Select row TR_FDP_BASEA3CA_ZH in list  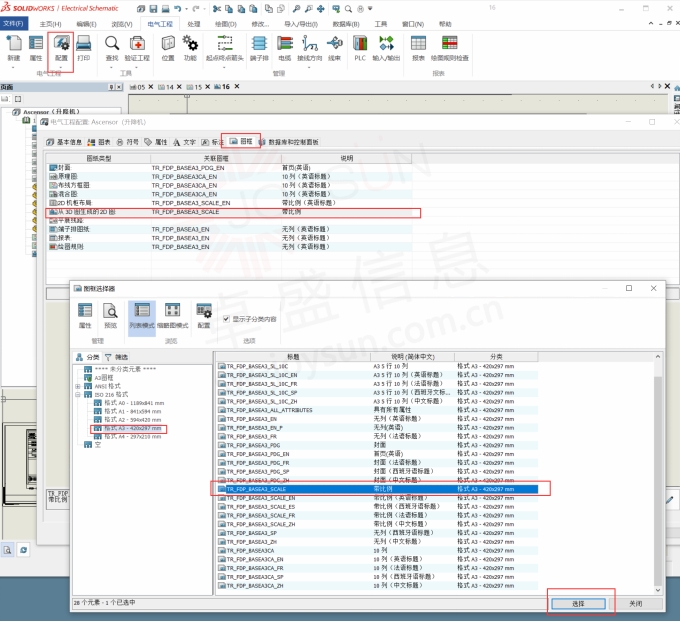click(x=377, y=586)
